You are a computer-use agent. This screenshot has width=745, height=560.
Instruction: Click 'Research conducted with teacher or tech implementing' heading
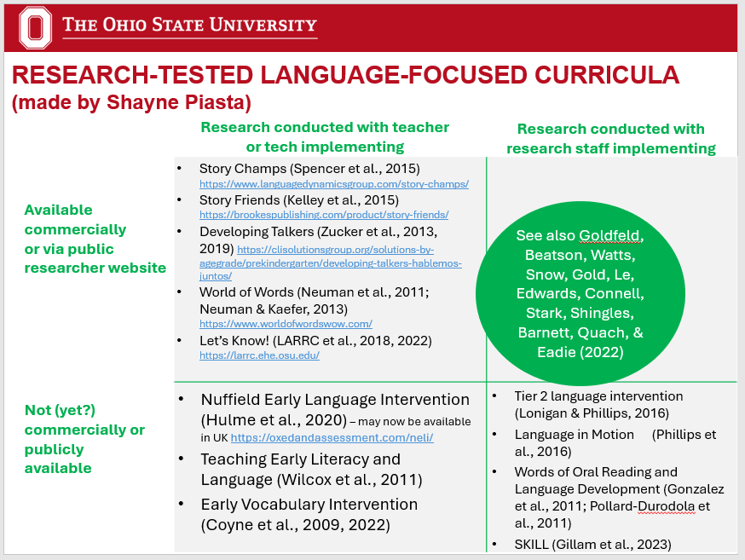pos(325,136)
